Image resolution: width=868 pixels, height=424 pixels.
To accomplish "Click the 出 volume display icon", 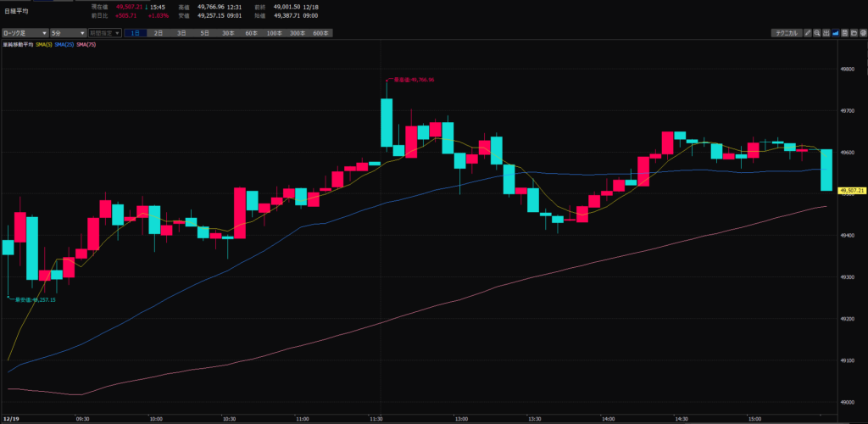I will point(826,33).
